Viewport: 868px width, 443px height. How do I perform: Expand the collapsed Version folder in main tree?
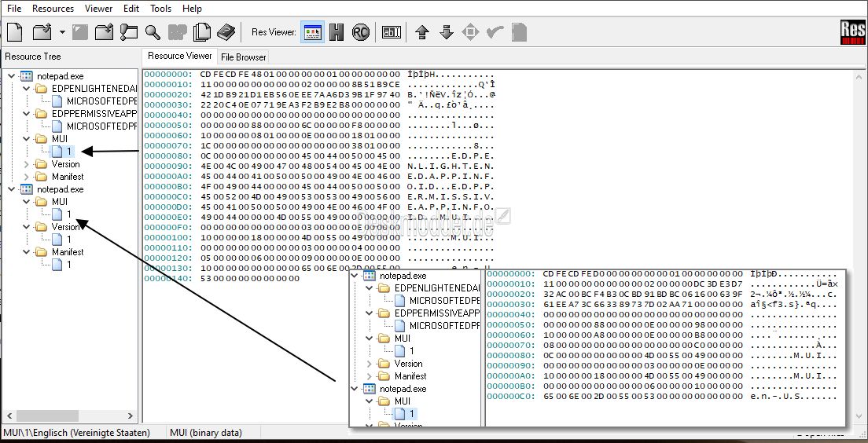coord(27,164)
